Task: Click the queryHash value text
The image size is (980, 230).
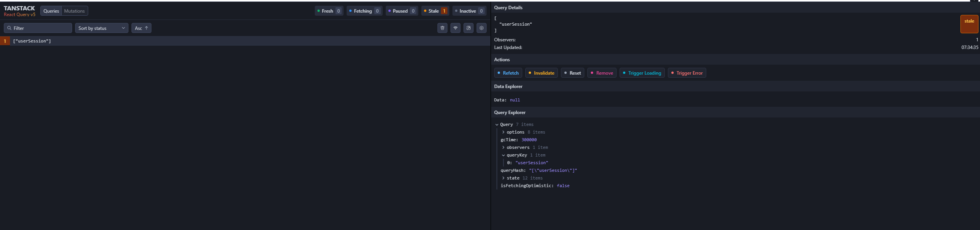Action: click(x=553, y=170)
